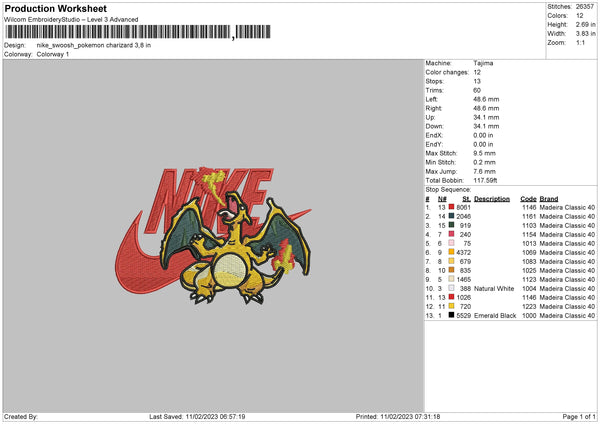Click the 'Emerald Black' description text
Screen dimensions: 600x424
(x=495, y=316)
